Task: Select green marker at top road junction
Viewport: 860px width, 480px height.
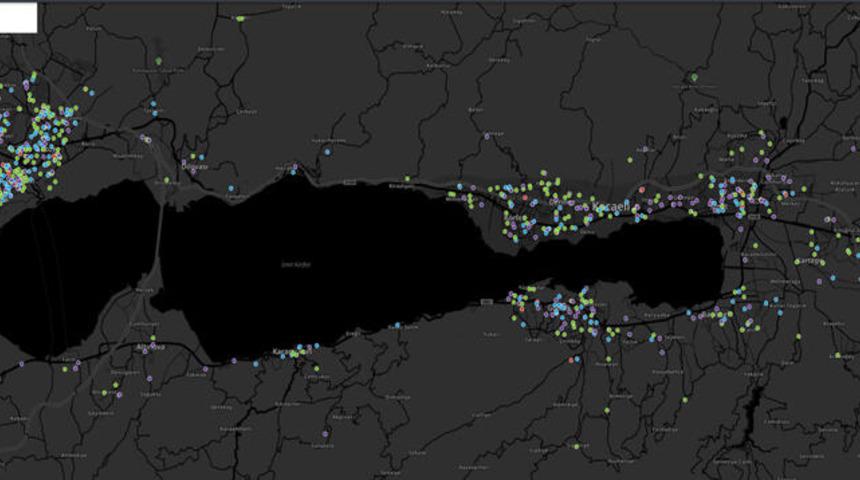Action: 240,19
